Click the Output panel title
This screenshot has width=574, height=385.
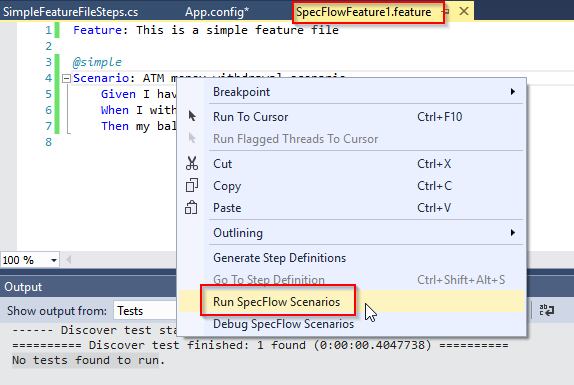(x=23, y=287)
